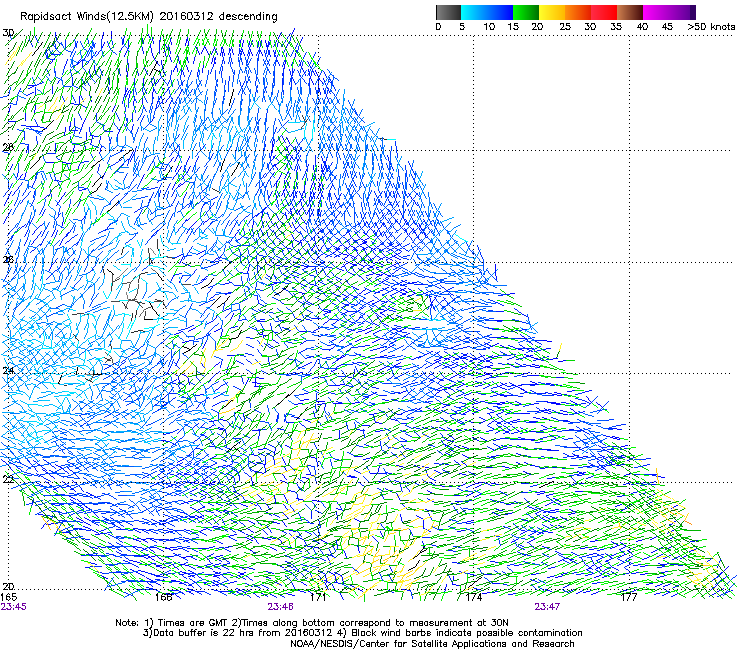Screen dimensions: 740x650
Task: Click the title 'Rapidscat Winds(12.5KM) 20160312 descending'
Action: pyautogui.click(x=149, y=17)
